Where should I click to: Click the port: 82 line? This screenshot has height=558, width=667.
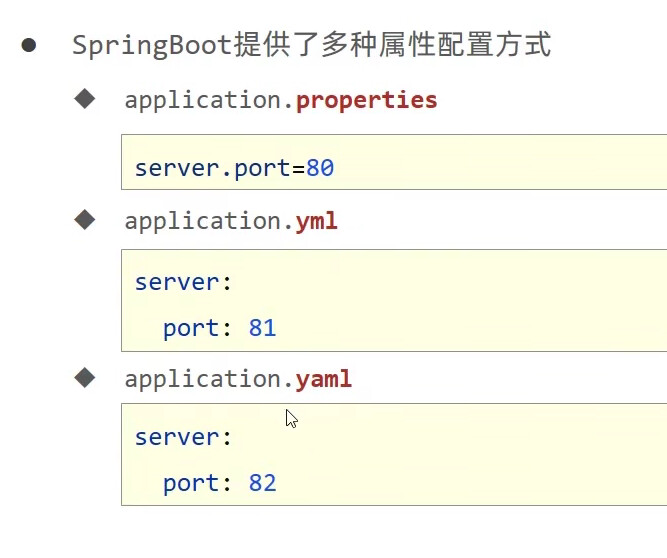click(219, 483)
